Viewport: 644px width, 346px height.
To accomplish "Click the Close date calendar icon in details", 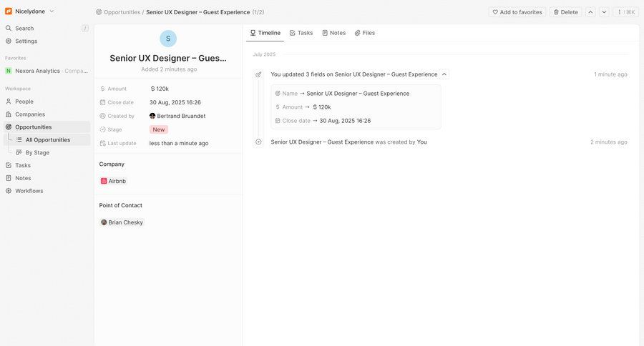I will click(102, 102).
